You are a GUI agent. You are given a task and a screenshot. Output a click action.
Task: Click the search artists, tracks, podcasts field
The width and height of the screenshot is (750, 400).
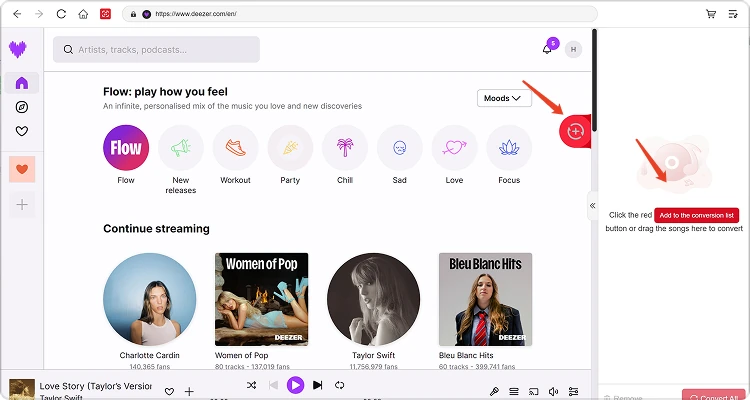pyautogui.click(x=156, y=49)
